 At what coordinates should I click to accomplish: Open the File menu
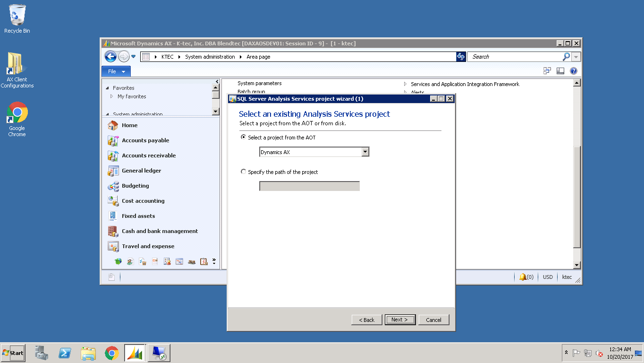pos(116,71)
